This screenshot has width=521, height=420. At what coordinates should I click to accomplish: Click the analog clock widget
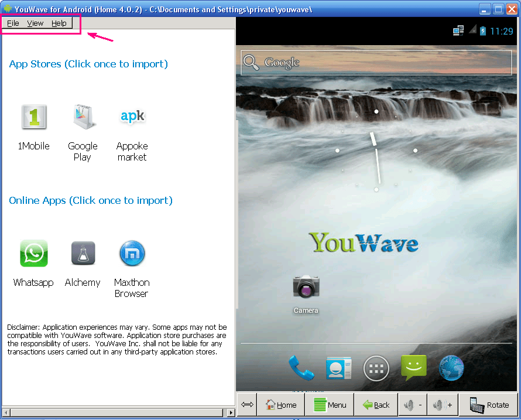(376, 151)
